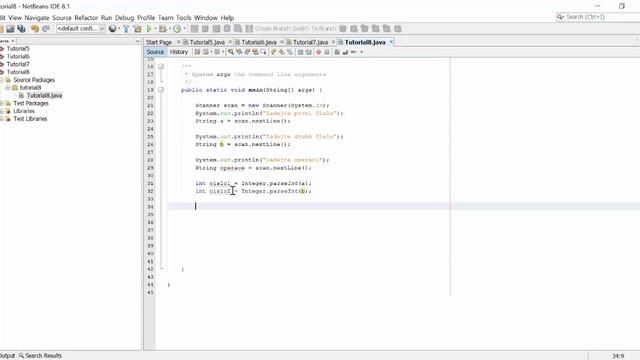
Task: Switch to History view button
Action: pos(179,52)
